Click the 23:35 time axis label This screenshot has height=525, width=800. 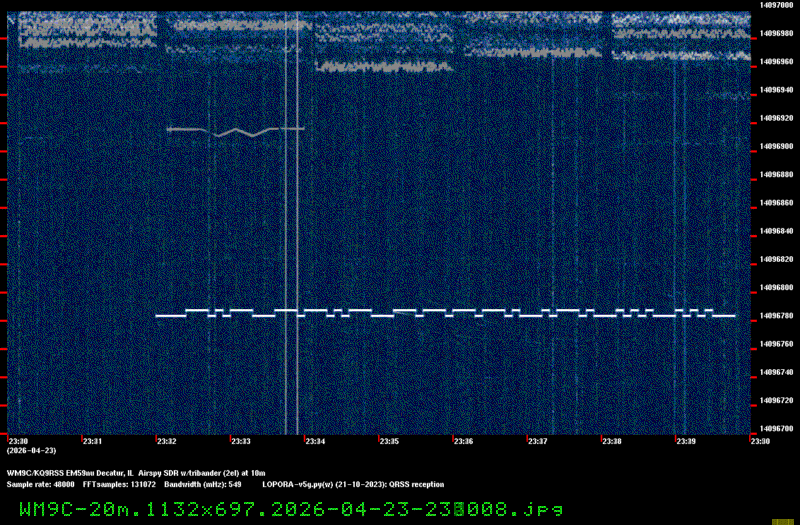click(390, 441)
